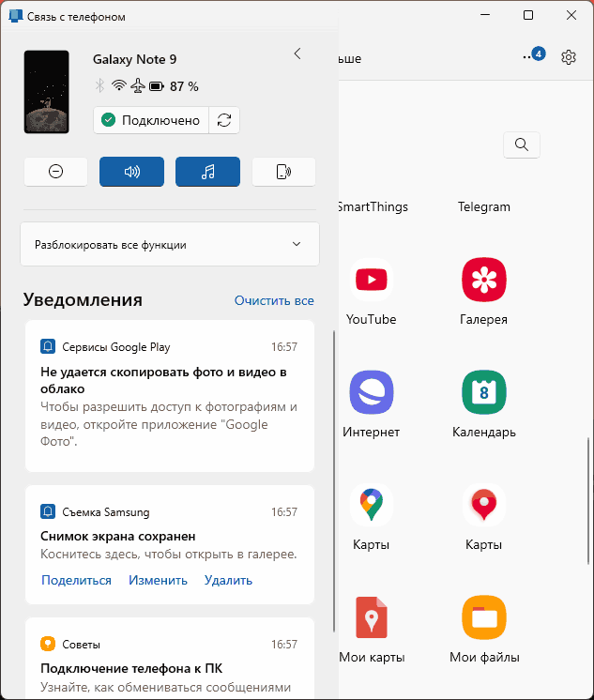
Task: Click the search magnifier button
Action: tap(522, 145)
